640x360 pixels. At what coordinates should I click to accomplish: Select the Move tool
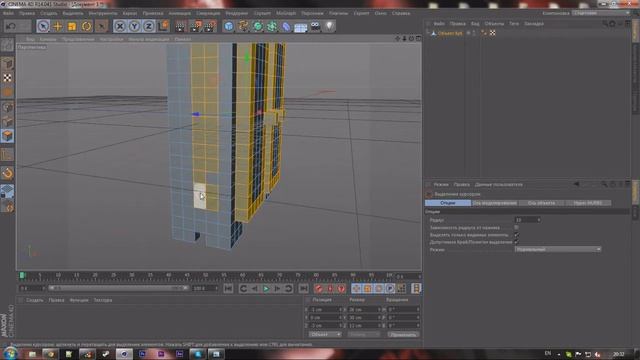(58, 27)
